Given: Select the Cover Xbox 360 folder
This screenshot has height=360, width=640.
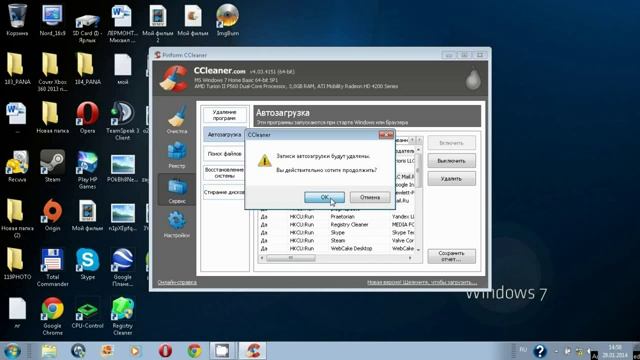Looking at the screenshot, I should click(52, 72).
